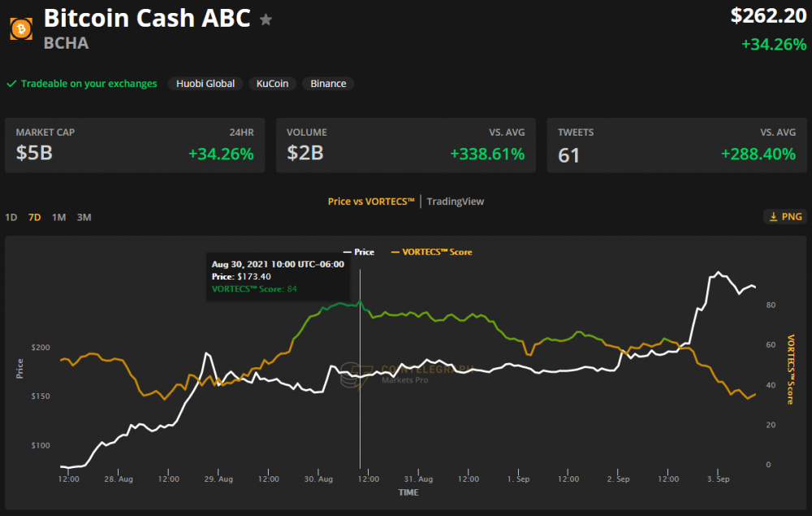Click the TWEETS count 61
This screenshot has height=516, width=812.
coord(568,155)
